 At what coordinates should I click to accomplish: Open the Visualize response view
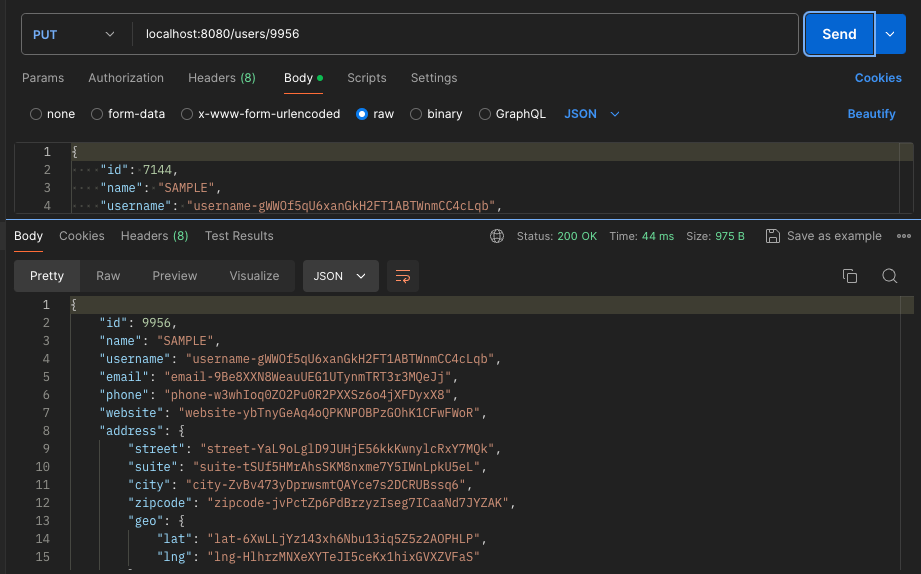point(254,276)
